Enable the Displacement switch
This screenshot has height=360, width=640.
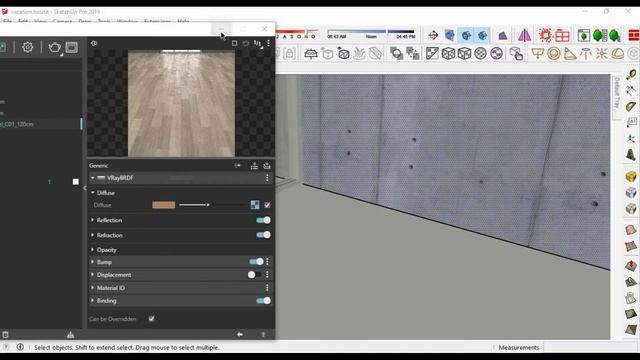click(x=254, y=275)
